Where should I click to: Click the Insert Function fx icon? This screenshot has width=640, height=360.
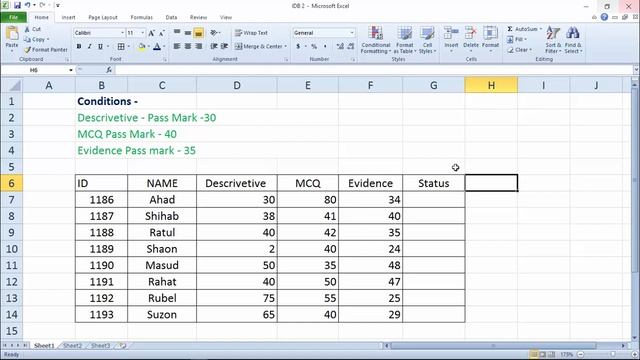coord(109,70)
